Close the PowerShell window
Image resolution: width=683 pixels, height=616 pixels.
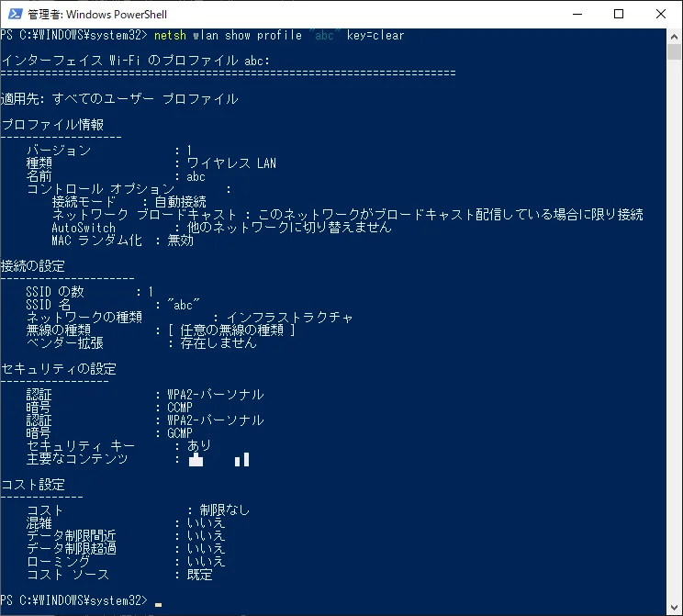pos(661,14)
